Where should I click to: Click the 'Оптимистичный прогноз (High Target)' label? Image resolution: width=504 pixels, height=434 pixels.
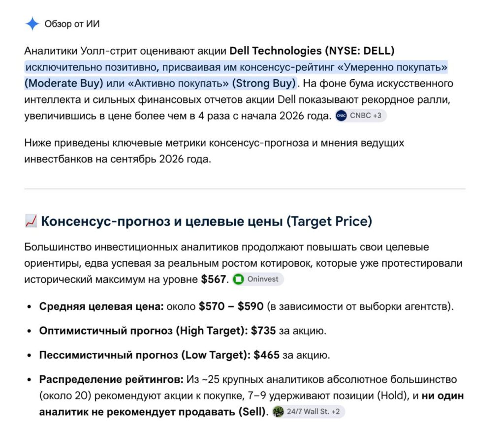tap(143, 331)
